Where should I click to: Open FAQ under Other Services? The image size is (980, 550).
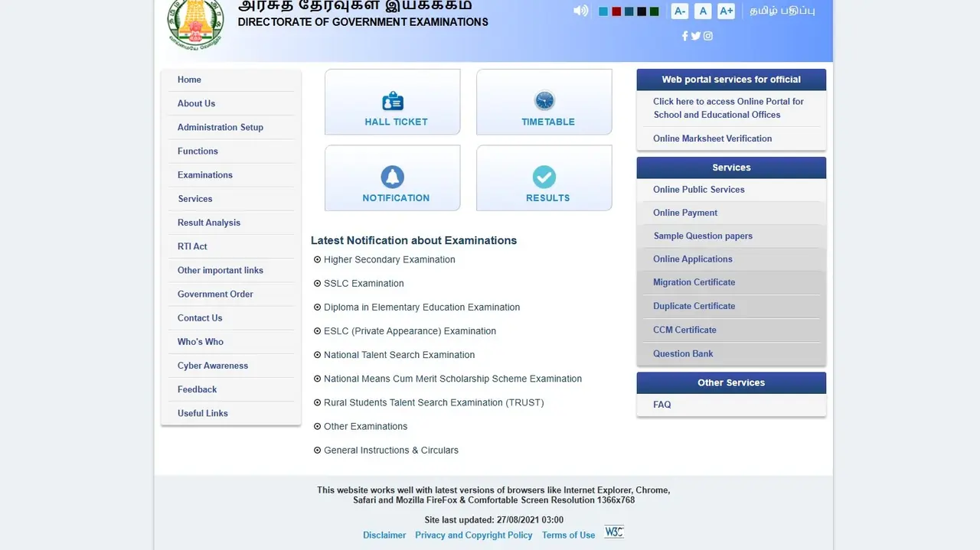click(661, 404)
